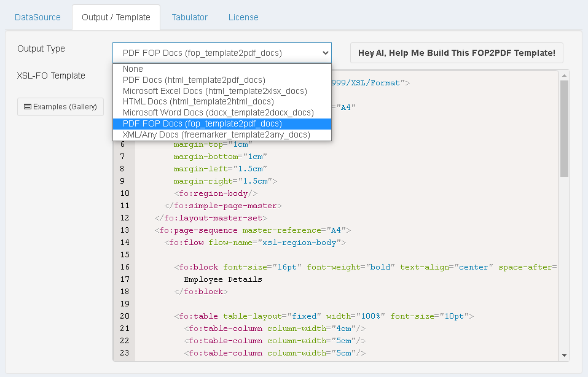Switch to the Output / Template tab
Viewport: 588px width, 377px height.
[x=116, y=17]
